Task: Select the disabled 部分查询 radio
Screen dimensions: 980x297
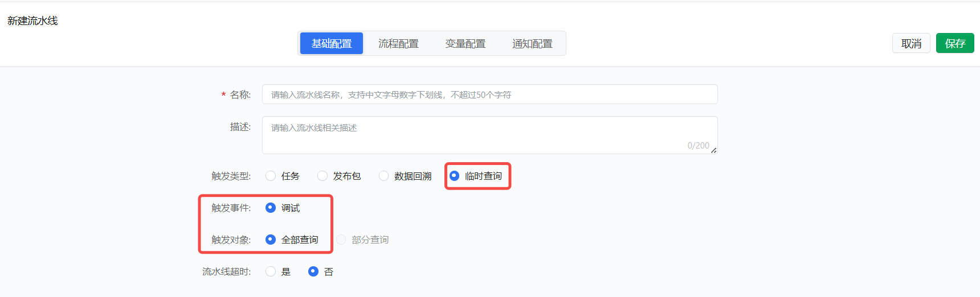Action: coord(341,240)
